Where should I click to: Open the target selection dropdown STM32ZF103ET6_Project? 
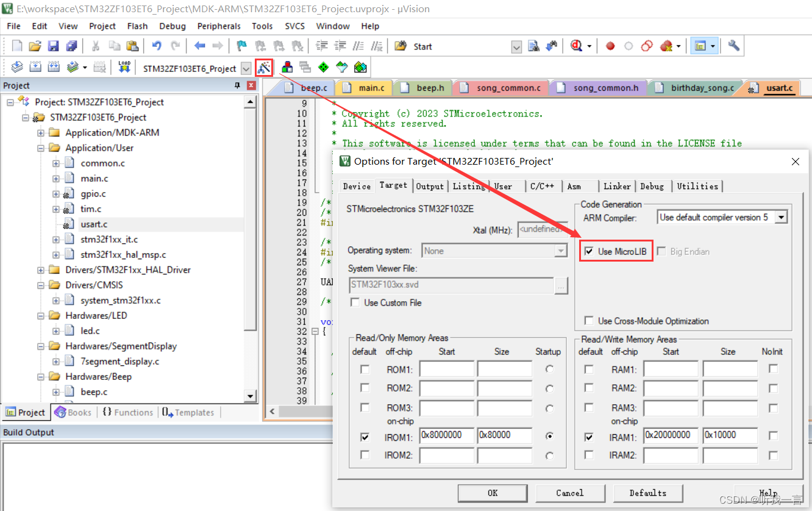coord(246,68)
